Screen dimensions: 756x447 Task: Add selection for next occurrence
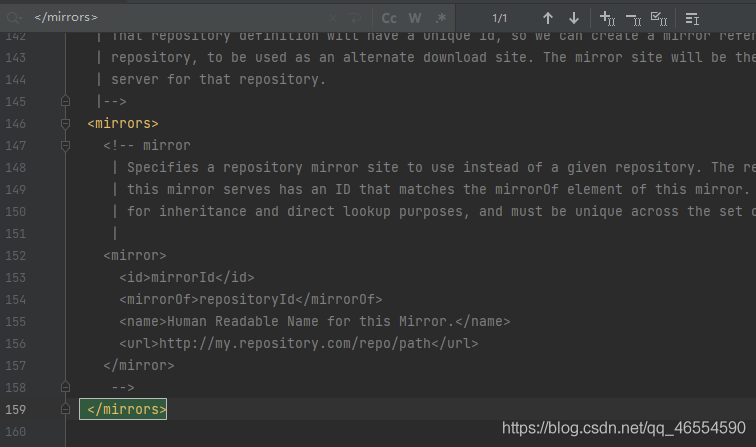click(x=607, y=18)
